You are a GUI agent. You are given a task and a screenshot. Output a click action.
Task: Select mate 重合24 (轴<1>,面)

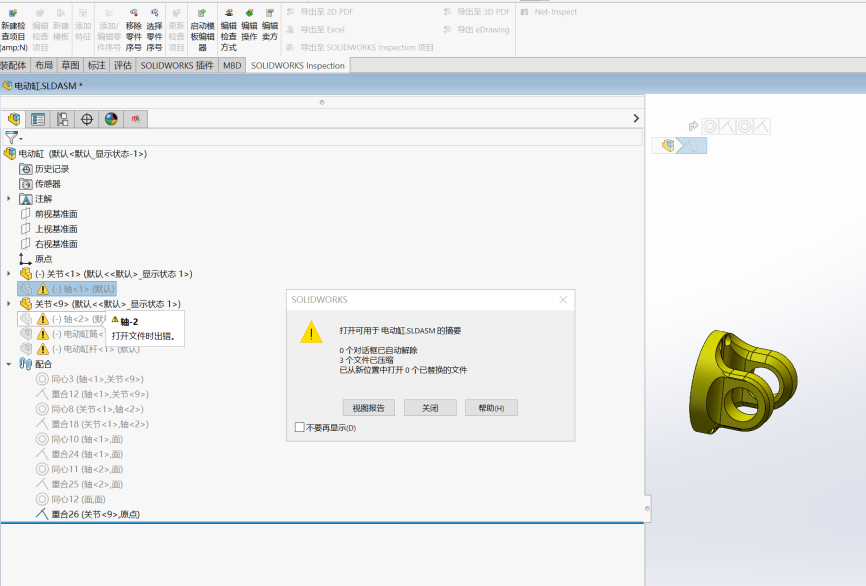tap(80, 454)
